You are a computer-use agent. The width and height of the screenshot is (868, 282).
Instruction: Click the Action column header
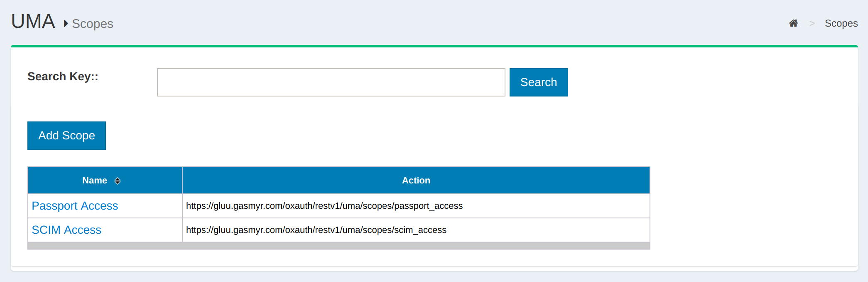pos(416,181)
